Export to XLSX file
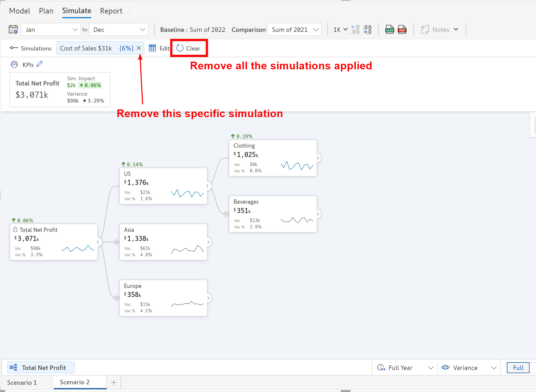536x392 pixels. tap(390, 29)
